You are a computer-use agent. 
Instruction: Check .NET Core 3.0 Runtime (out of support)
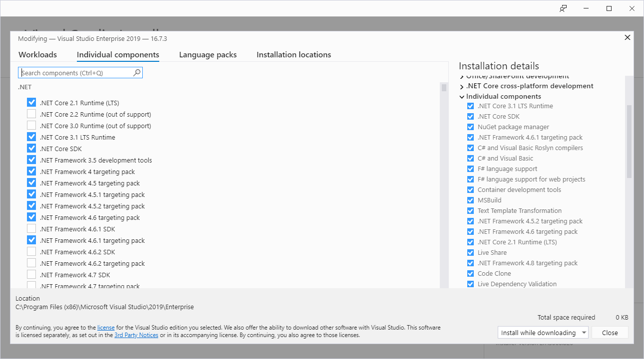[31, 126]
